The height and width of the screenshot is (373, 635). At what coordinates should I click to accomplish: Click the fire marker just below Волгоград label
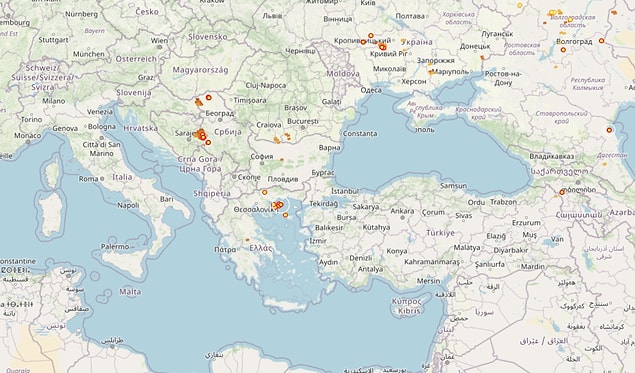(x=563, y=50)
